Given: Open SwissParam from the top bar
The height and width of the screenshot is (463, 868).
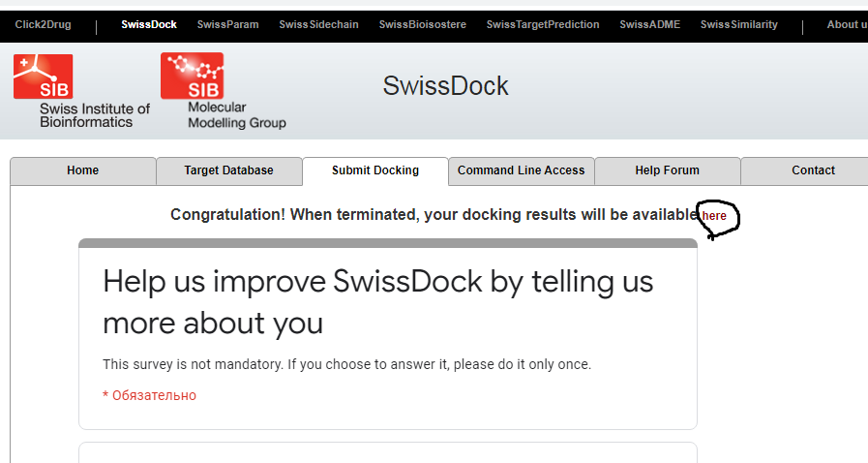Looking at the screenshot, I should tap(227, 24).
